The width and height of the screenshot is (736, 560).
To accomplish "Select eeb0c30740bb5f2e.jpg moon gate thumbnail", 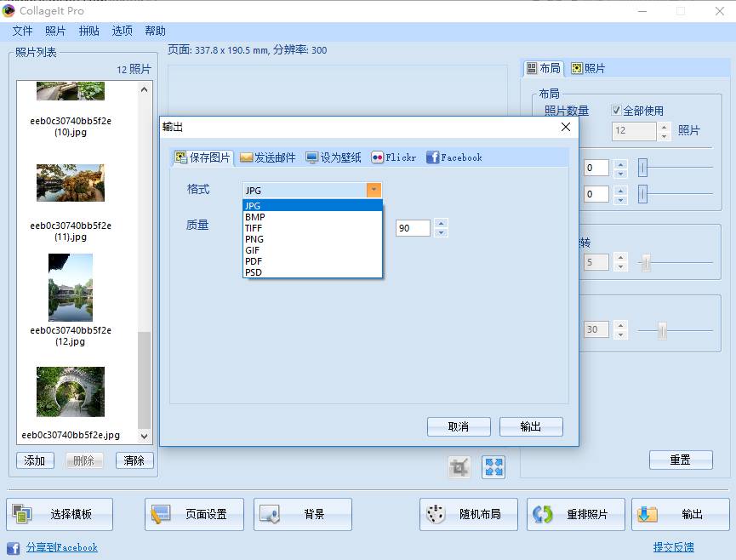I will coord(71,392).
